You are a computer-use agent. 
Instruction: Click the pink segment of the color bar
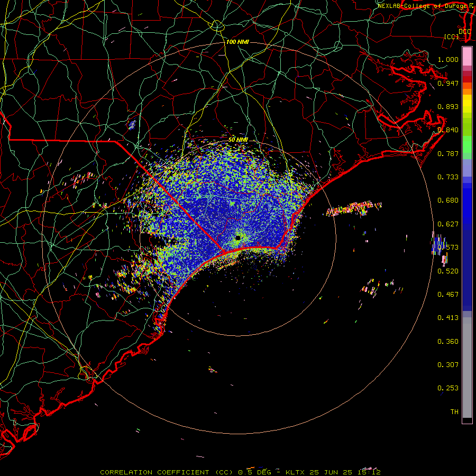pos(467,57)
